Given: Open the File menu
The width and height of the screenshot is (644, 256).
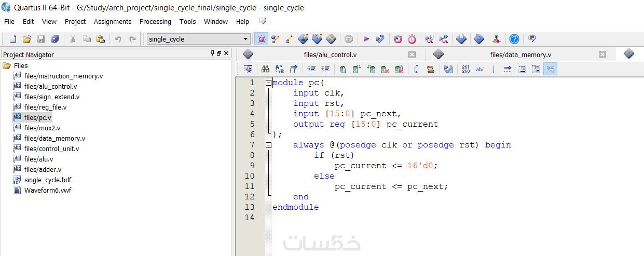Looking at the screenshot, I should click(x=9, y=21).
